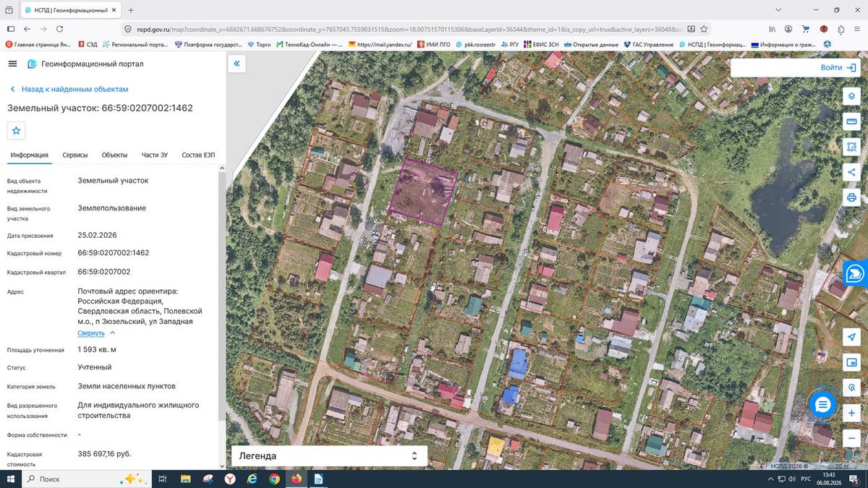
Task: Expand the Легенда panel
Action: [329, 456]
